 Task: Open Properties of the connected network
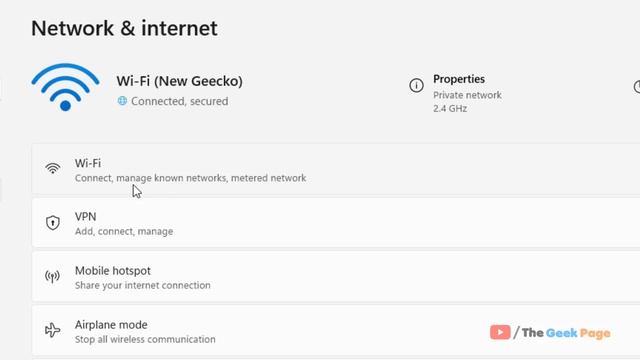point(459,79)
